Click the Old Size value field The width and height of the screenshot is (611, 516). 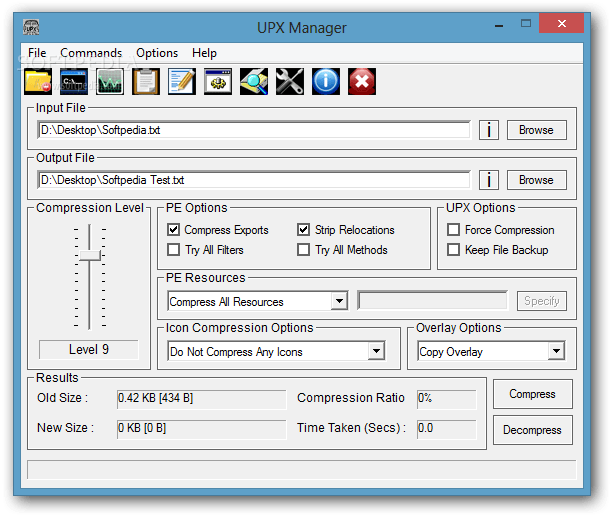[x=201, y=398]
